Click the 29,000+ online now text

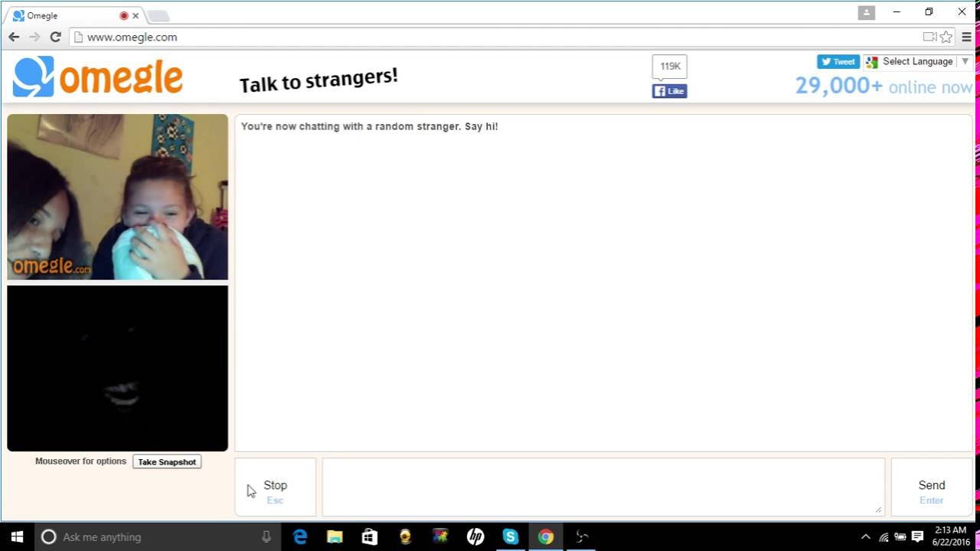(x=884, y=86)
